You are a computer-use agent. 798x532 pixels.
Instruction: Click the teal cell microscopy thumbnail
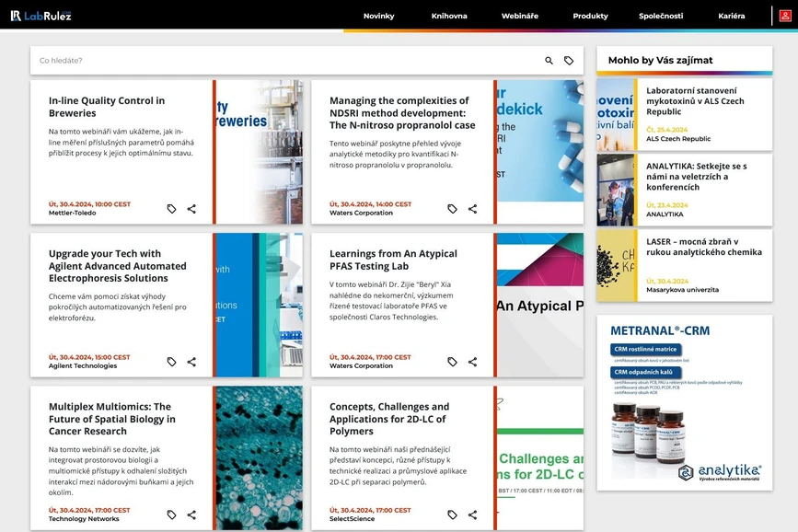click(x=259, y=457)
